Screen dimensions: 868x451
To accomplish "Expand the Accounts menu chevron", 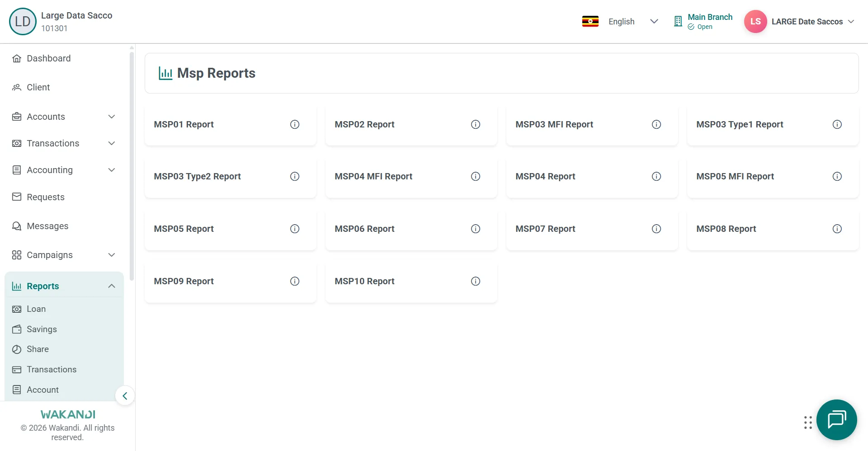I will click(x=112, y=117).
